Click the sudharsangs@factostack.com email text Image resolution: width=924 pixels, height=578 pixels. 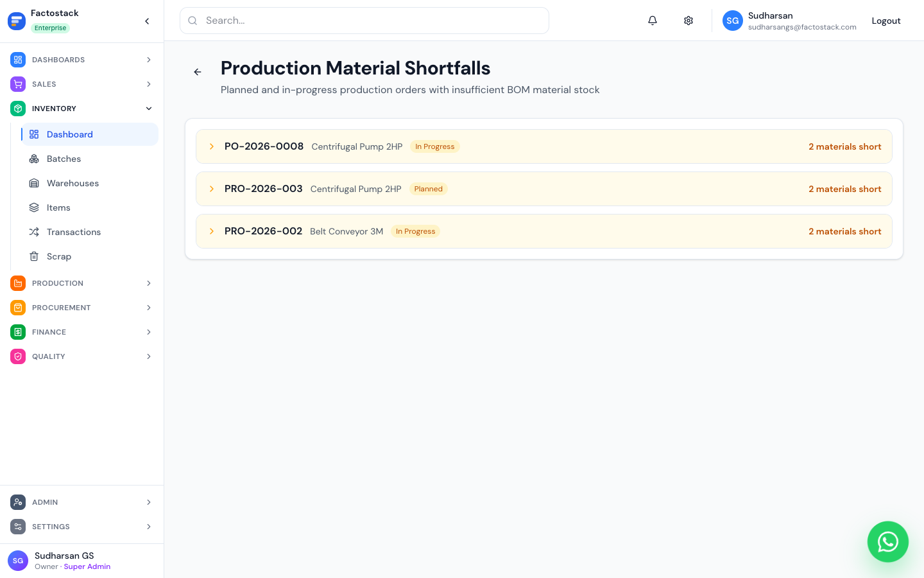pos(802,27)
